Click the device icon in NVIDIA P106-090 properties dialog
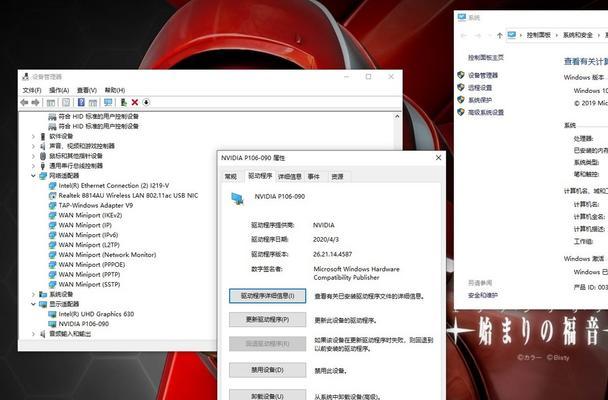Screen dimensions: 608x400 tap(237, 199)
